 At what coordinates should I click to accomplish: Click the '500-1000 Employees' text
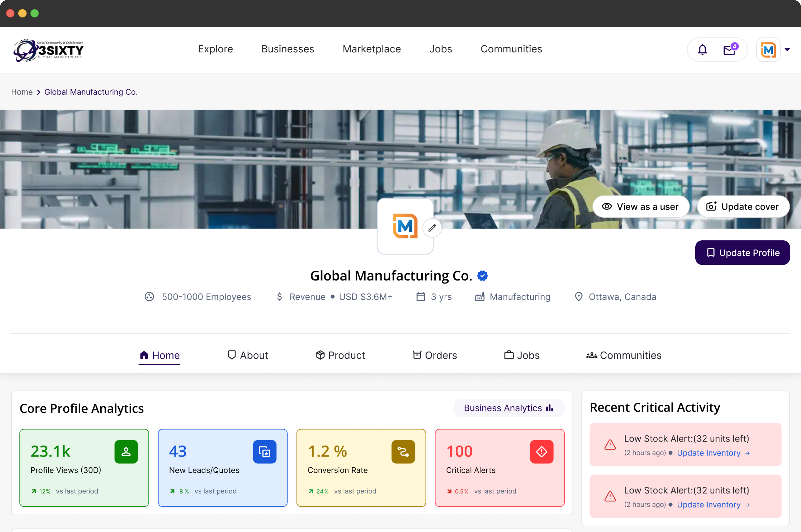(x=206, y=297)
